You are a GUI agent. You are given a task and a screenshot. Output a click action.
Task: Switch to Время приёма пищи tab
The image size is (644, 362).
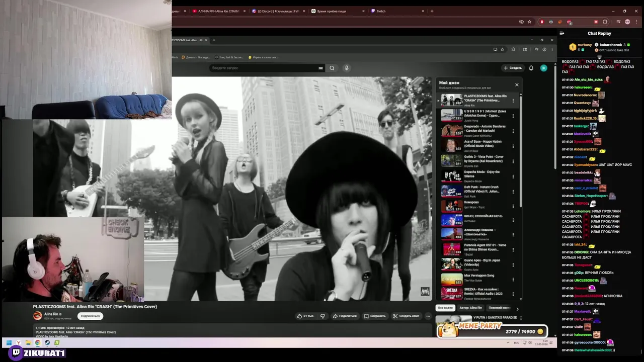point(338,11)
